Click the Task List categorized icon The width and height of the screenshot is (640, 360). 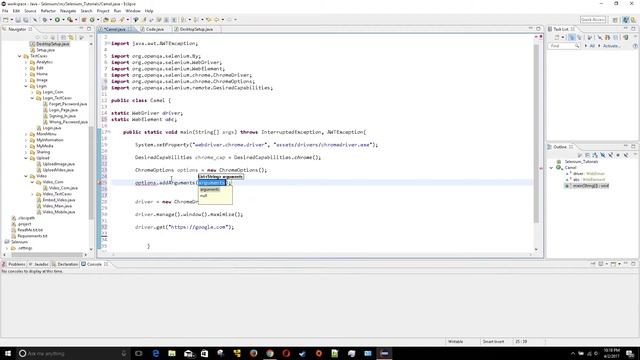click(572, 38)
